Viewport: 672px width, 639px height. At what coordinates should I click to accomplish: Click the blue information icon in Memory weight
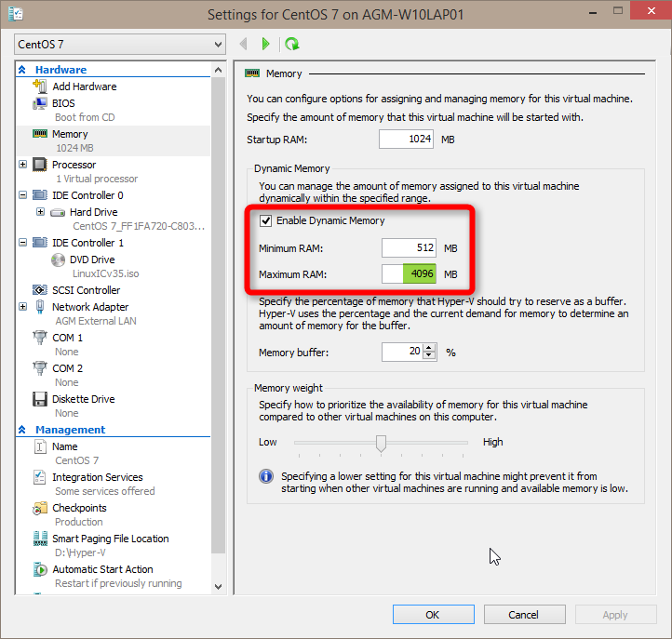(266, 476)
